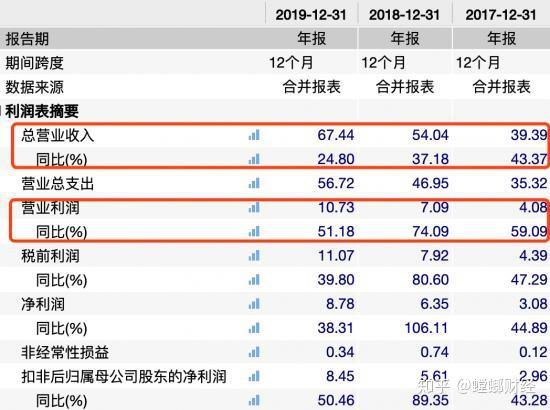Select operating profit value 4.08

pos(533,207)
